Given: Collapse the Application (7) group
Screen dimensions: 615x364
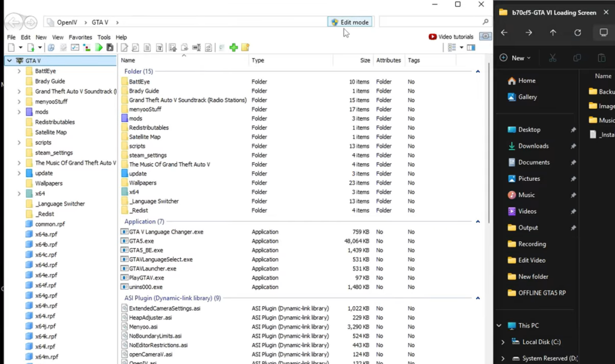Looking at the screenshot, I should click(477, 222).
